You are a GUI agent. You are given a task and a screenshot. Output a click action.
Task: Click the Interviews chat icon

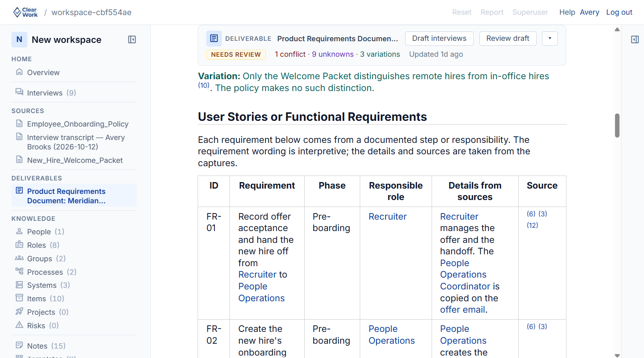click(x=19, y=92)
